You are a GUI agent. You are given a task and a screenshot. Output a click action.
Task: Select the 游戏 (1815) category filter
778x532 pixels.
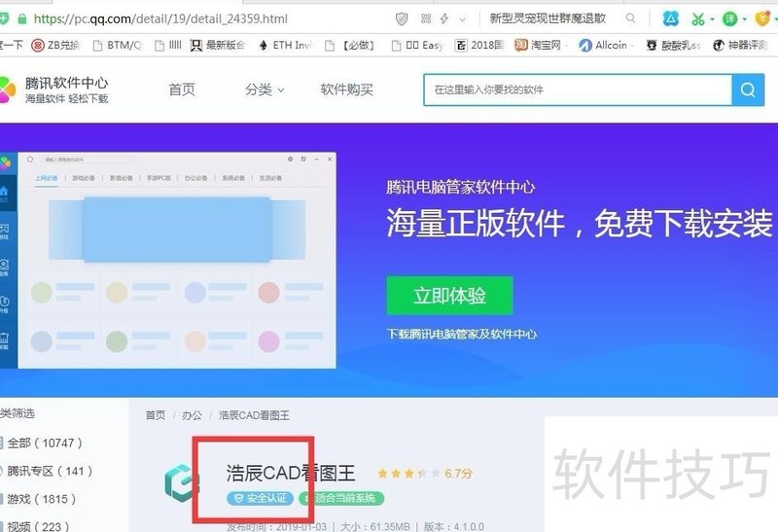tap(39, 499)
